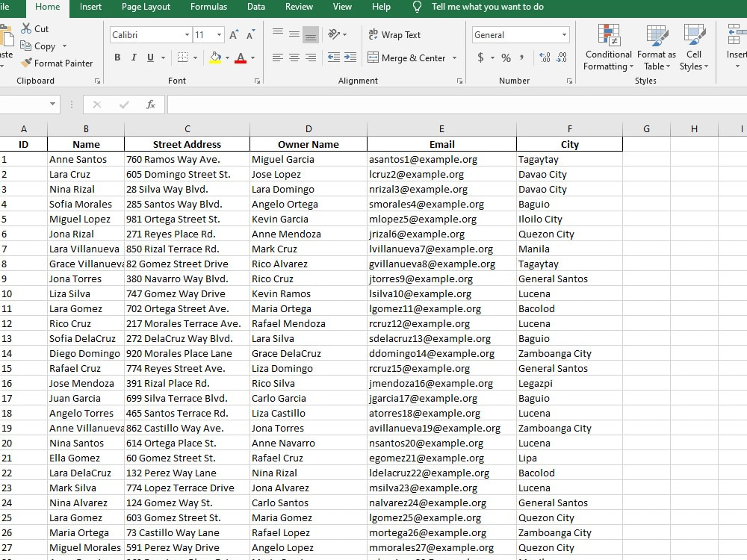Viewport: 747px width, 560px height.
Task: Open the Number dialog launcher
Action: point(569,81)
